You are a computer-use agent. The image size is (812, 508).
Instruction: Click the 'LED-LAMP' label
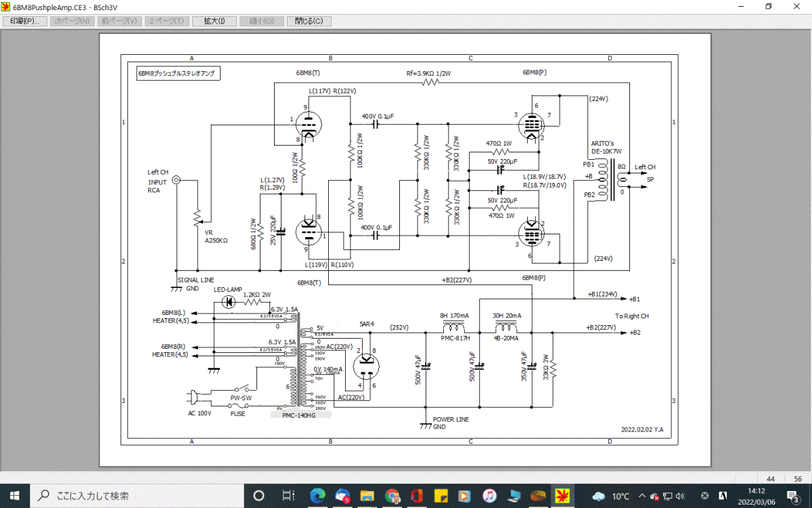click(x=228, y=290)
